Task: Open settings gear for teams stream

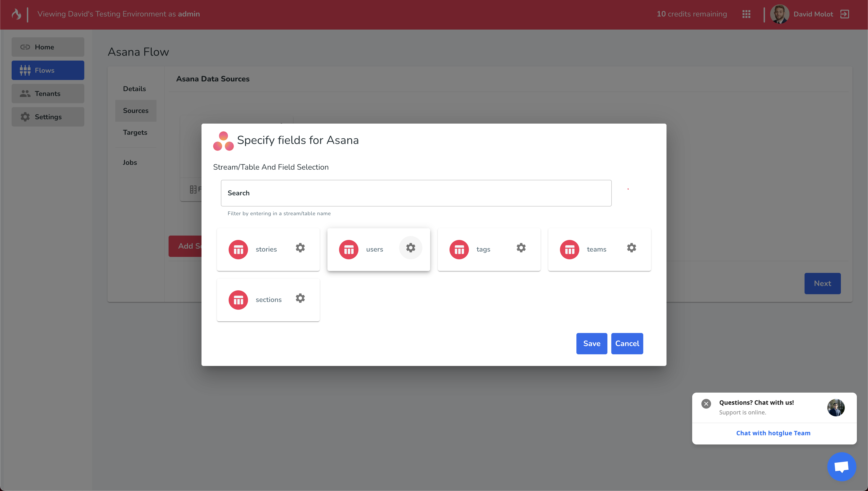Action: click(x=631, y=248)
